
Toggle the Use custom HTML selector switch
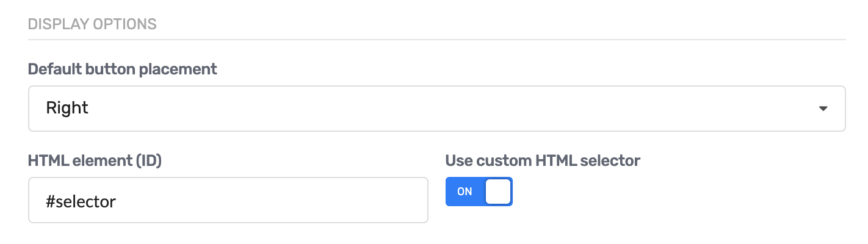(x=479, y=192)
